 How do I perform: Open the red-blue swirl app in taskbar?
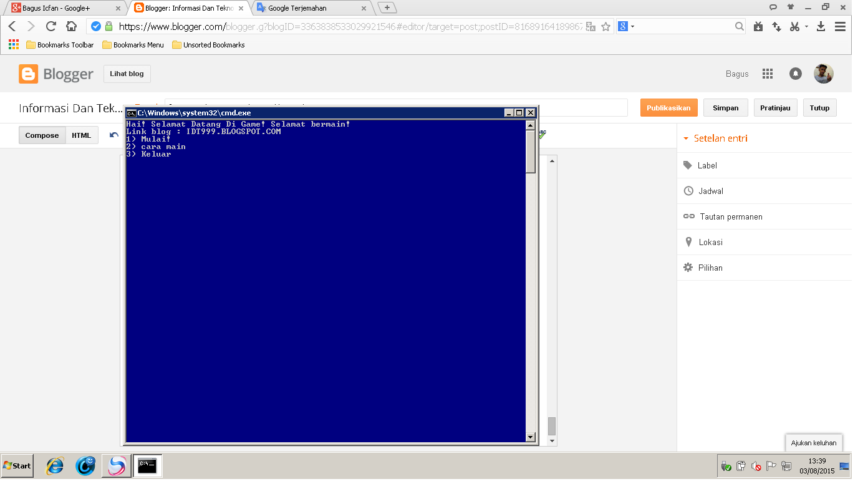[x=117, y=465]
